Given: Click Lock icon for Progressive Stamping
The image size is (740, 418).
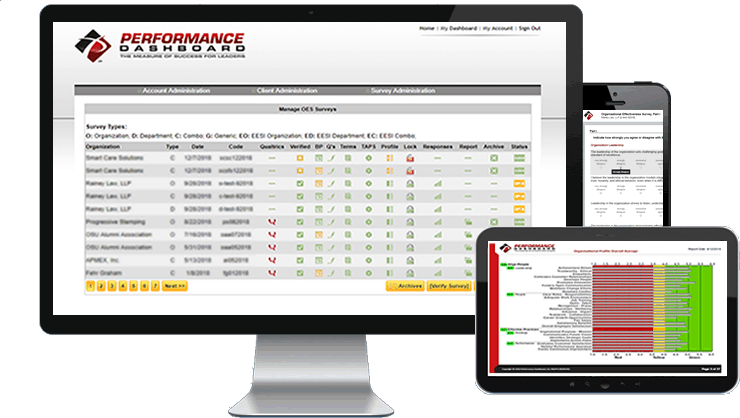Looking at the screenshot, I should pyautogui.click(x=410, y=222).
